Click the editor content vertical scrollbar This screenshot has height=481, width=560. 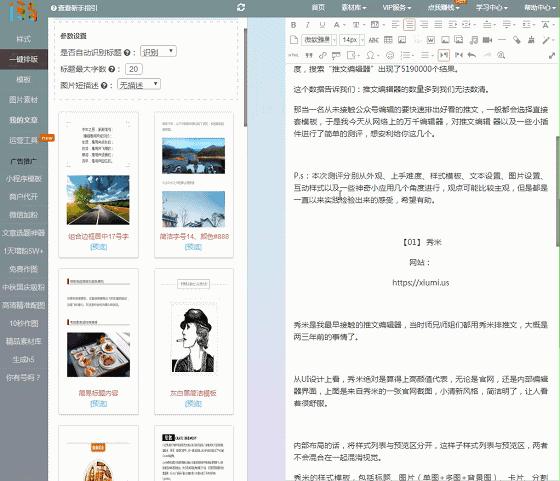(x=558, y=191)
